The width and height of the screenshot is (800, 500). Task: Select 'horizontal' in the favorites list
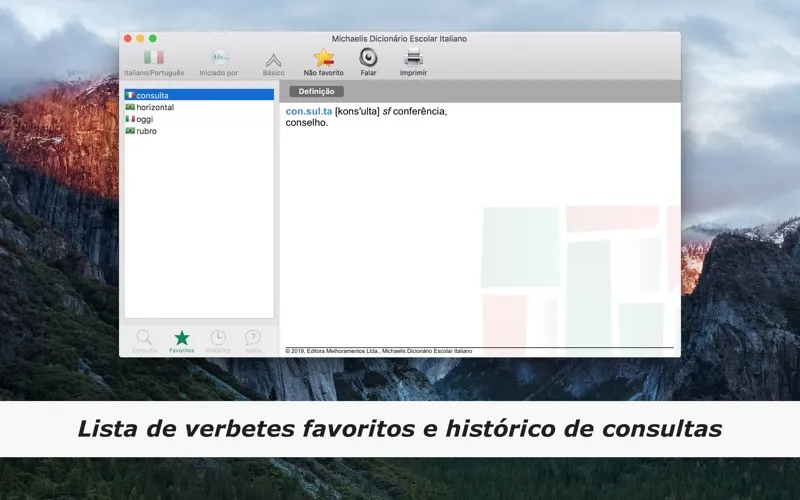point(155,107)
